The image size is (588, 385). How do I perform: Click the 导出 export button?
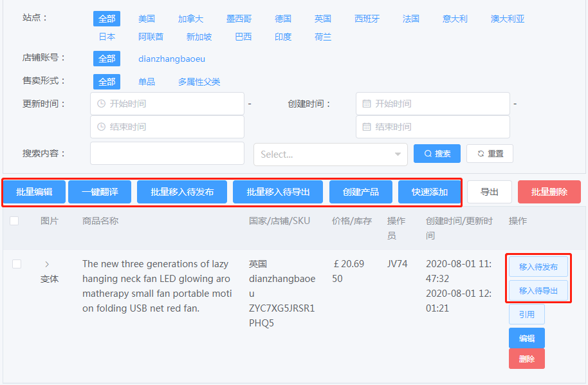tap(490, 192)
